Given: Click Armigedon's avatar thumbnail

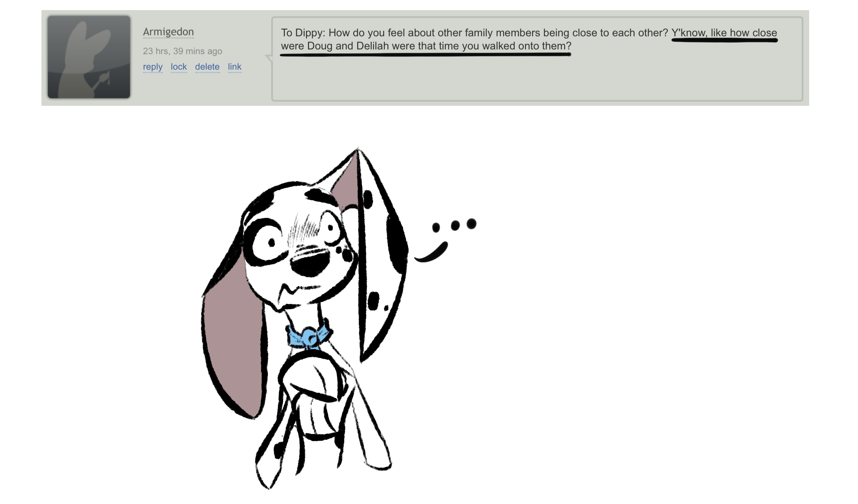Looking at the screenshot, I should tap(89, 57).
